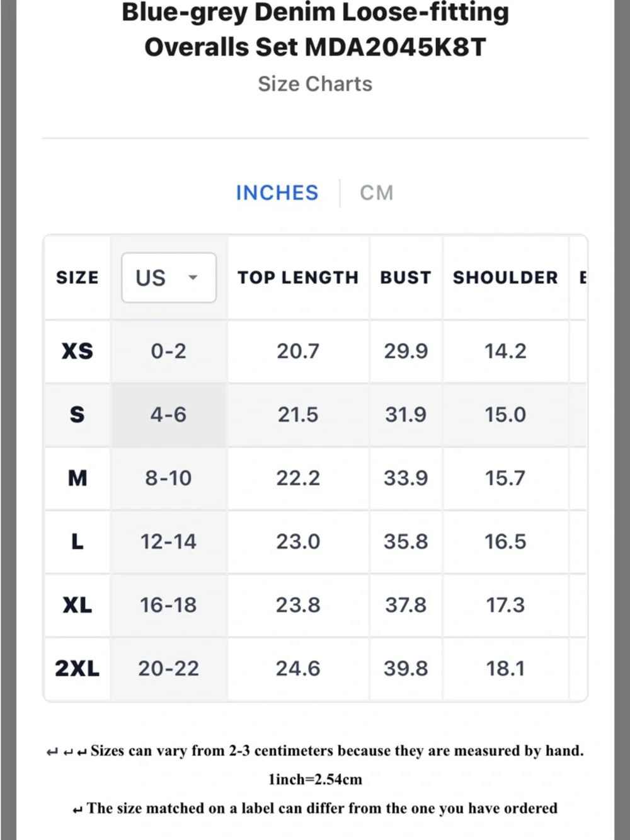Click the BUST column header

(x=406, y=277)
